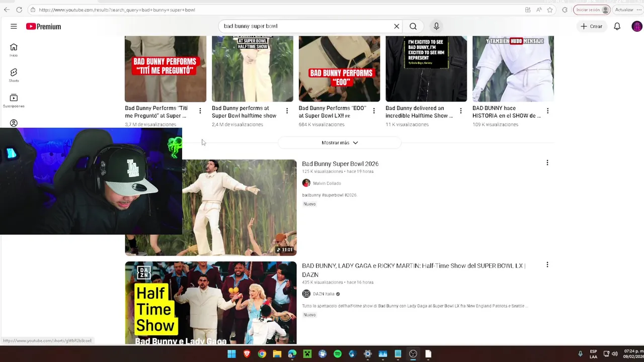
Task: Launch Brave from the taskbar
Action: coord(247,354)
